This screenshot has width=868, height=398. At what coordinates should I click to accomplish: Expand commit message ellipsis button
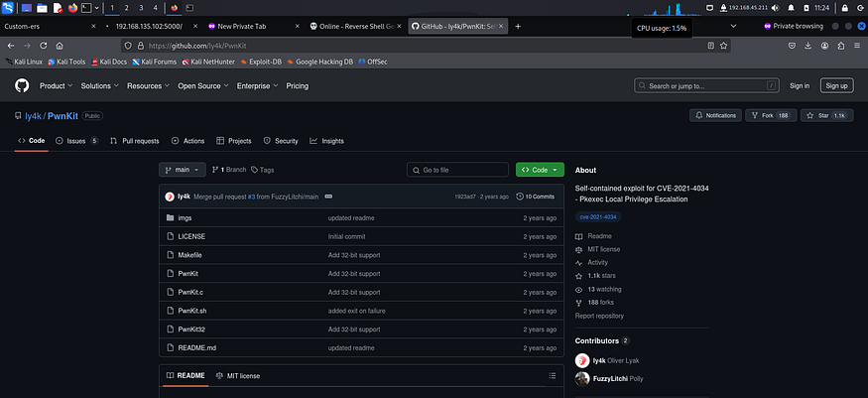(328, 197)
